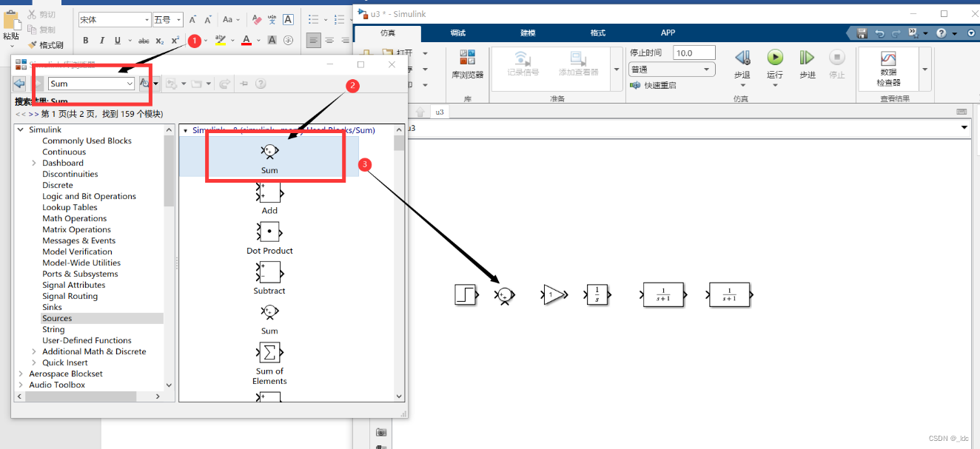Click the Library Browser help question icon
This screenshot has height=449, width=980.
(x=261, y=84)
